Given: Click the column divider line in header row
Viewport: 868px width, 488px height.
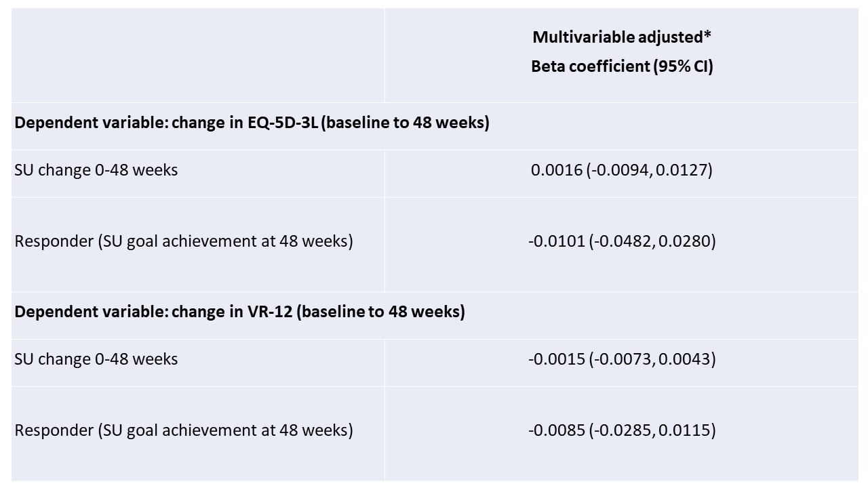Looking at the screenshot, I should pos(384,56).
